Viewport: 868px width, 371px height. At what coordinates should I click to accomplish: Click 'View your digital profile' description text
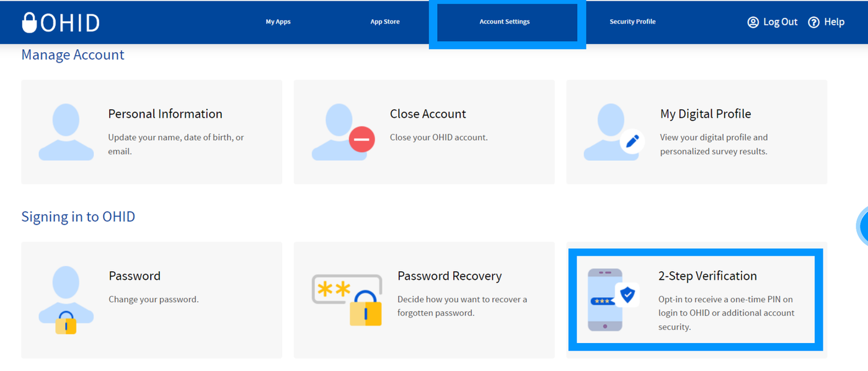[x=714, y=144]
